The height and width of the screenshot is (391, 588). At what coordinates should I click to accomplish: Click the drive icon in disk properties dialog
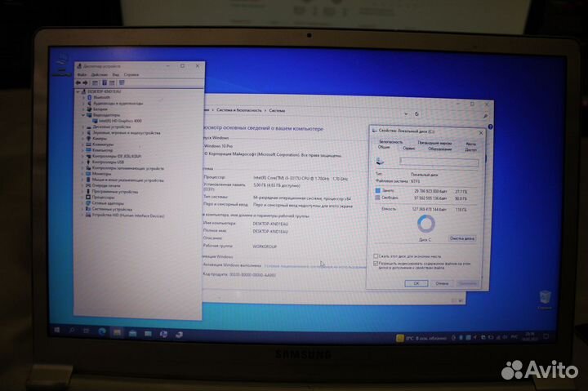pos(380,161)
